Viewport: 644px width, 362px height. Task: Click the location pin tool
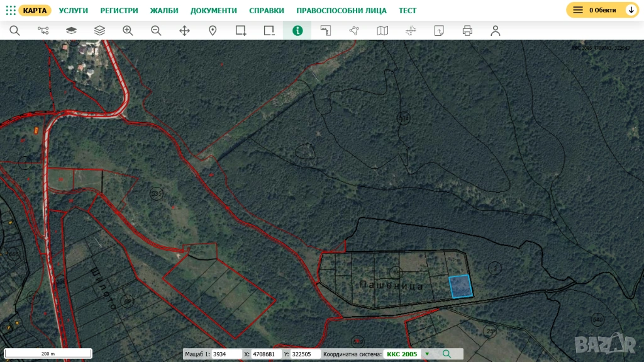213,30
